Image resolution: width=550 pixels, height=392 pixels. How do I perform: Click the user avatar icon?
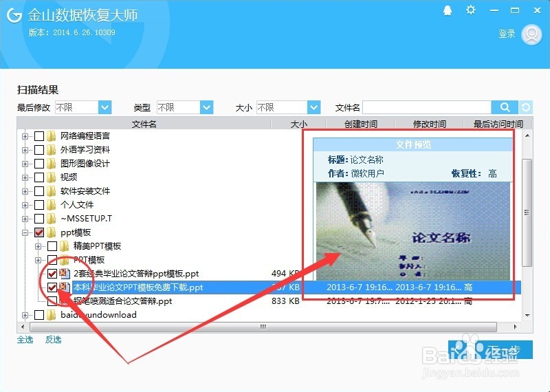531,34
